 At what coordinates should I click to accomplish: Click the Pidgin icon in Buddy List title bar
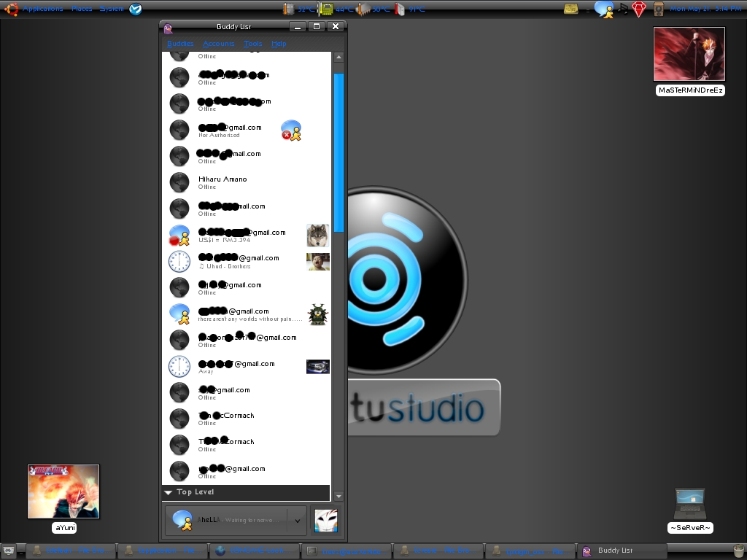[168, 28]
